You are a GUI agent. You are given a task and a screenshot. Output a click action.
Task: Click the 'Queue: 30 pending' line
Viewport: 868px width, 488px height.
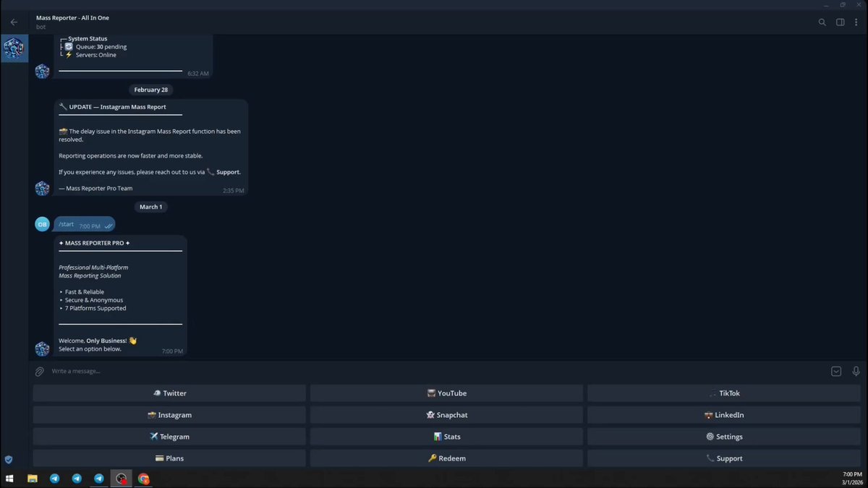(101, 47)
